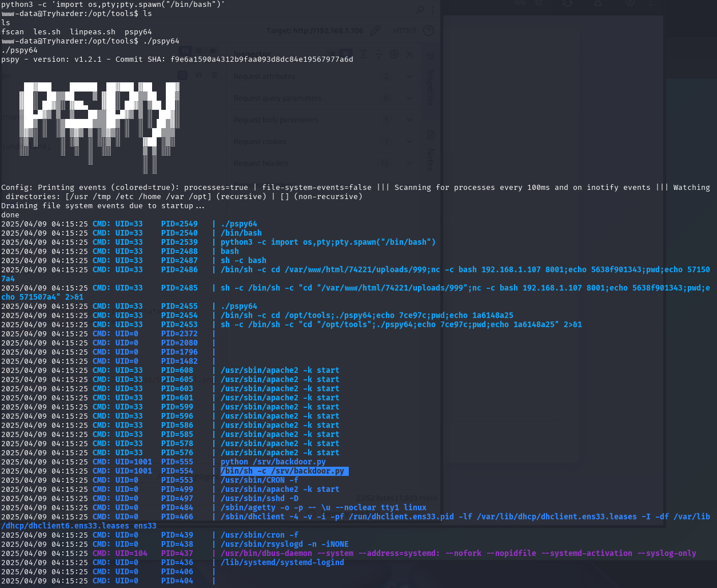This screenshot has height=588, width=717.
Task: Click the /sbin/agetty tty1 command line
Action: tap(324, 507)
